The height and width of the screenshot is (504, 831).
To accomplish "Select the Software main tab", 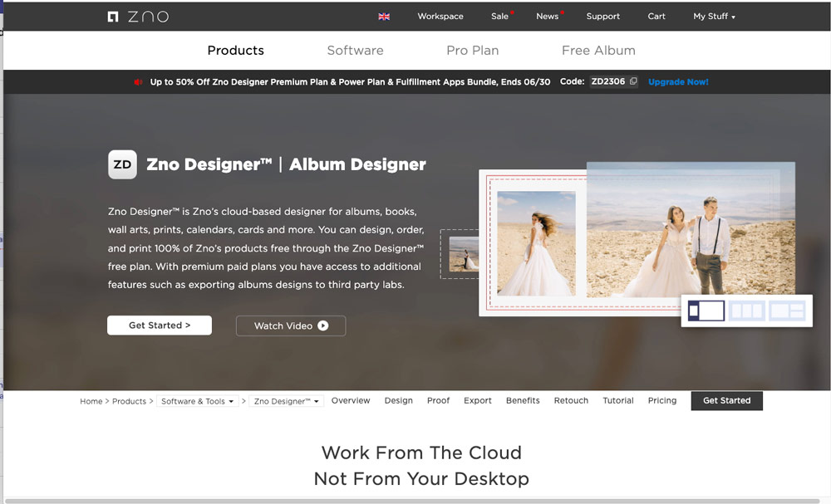I will [355, 51].
